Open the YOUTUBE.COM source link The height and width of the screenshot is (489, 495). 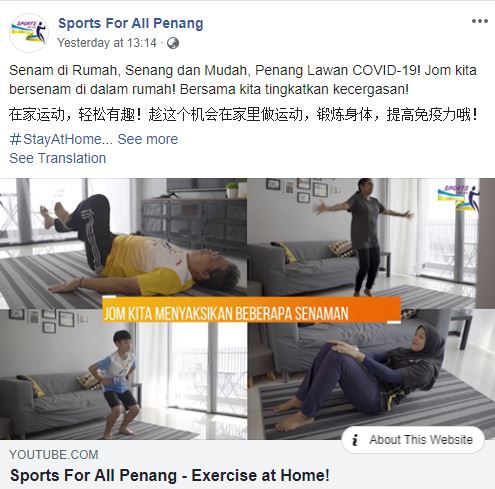click(x=54, y=455)
